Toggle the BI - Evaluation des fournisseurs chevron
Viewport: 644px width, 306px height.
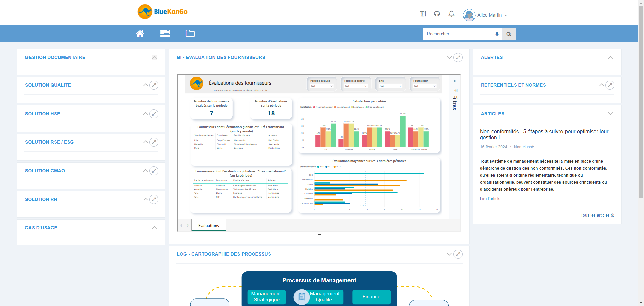click(449, 57)
